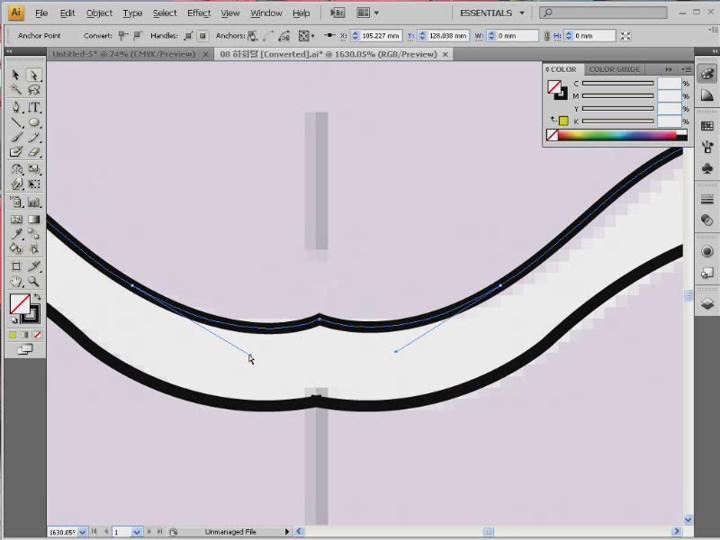Set paint mode to None
Image resolution: width=720 pixels, height=540 pixels.
37,335
